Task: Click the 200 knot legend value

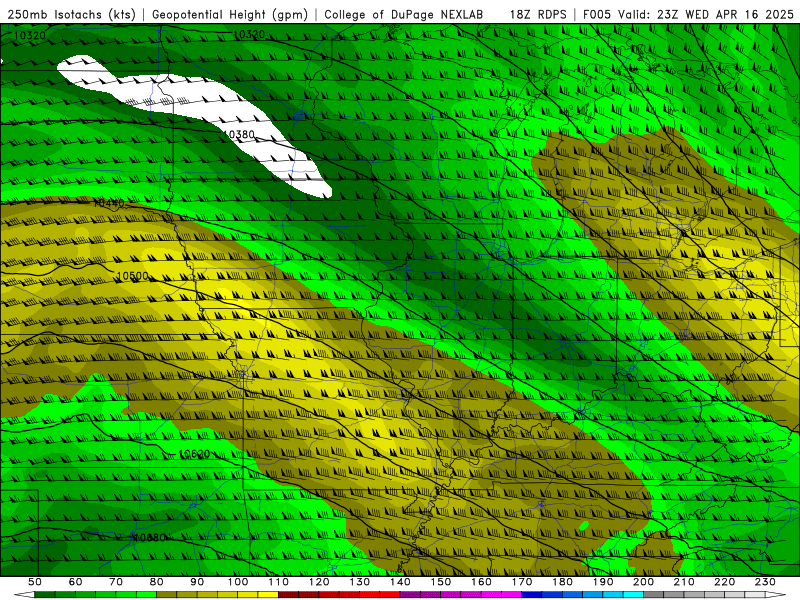Action: tap(643, 582)
